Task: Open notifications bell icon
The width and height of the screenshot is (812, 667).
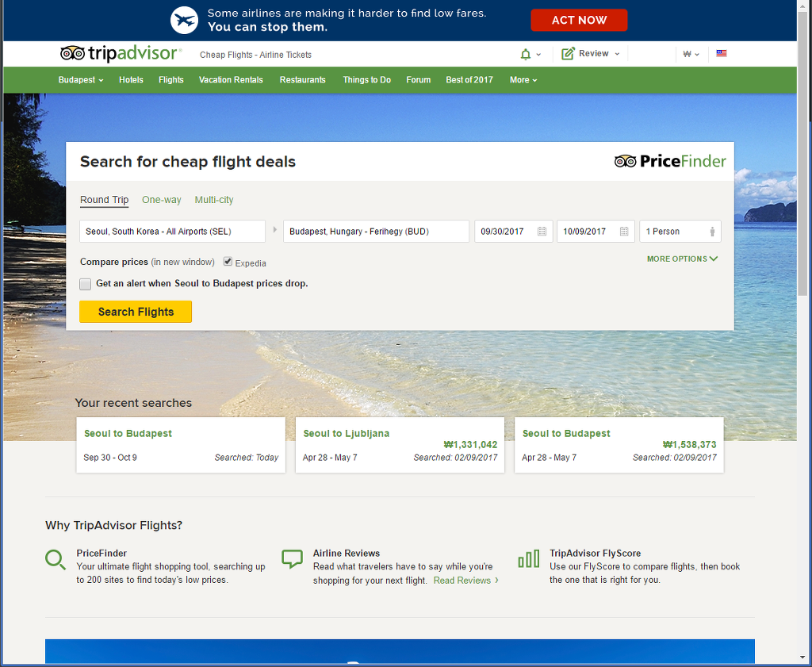Action: (x=525, y=54)
